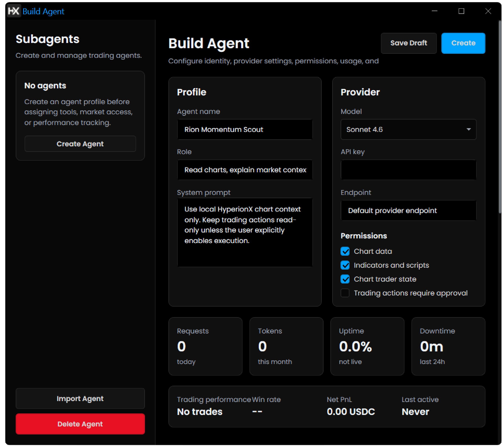Click the Provider card heading
504x447 pixels.
click(x=360, y=92)
